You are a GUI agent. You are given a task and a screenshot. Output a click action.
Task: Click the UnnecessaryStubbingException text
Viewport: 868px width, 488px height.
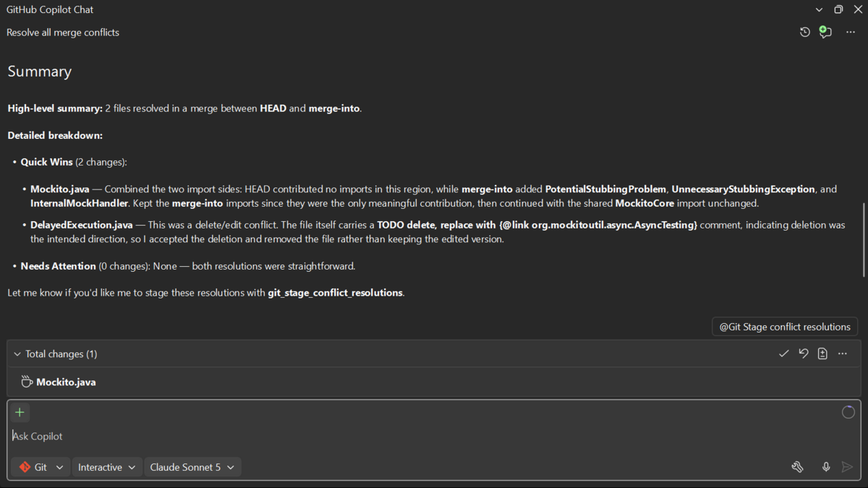[743, 189]
